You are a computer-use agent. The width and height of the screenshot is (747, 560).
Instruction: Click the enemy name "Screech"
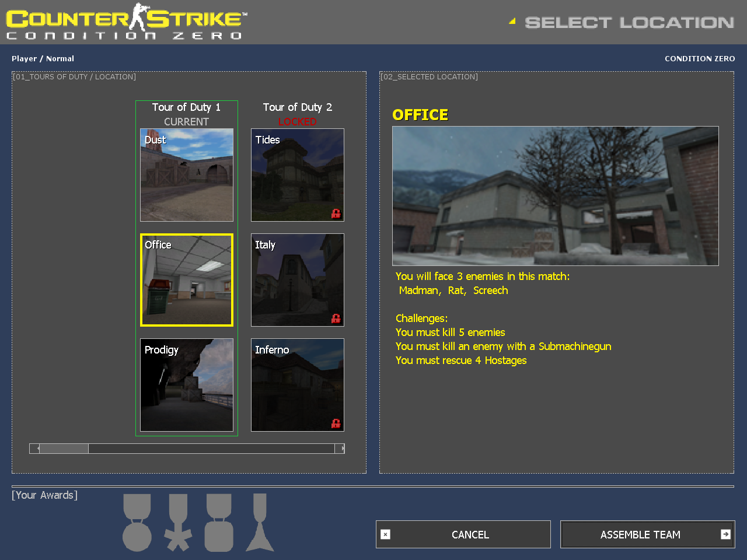[x=491, y=290]
